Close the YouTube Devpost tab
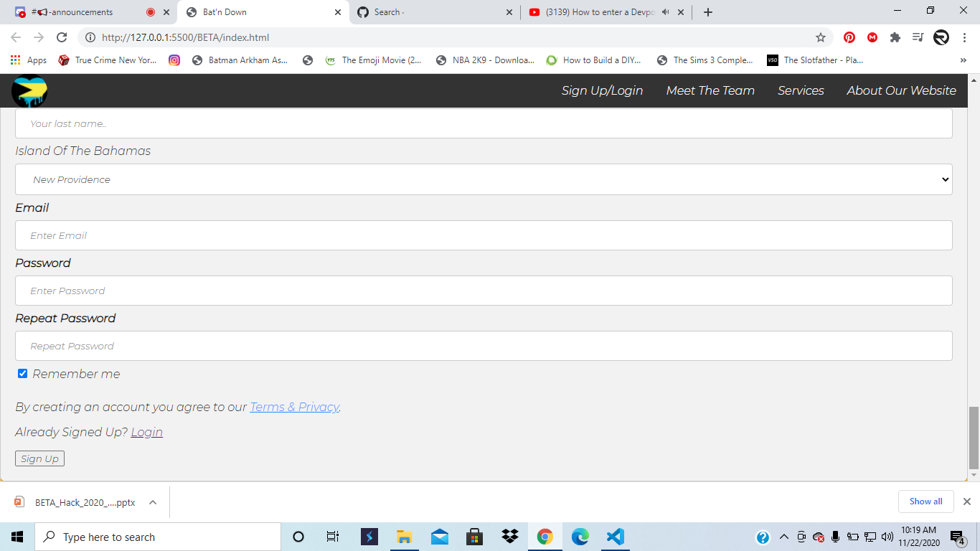The width and height of the screenshot is (980, 551). pos(681,12)
